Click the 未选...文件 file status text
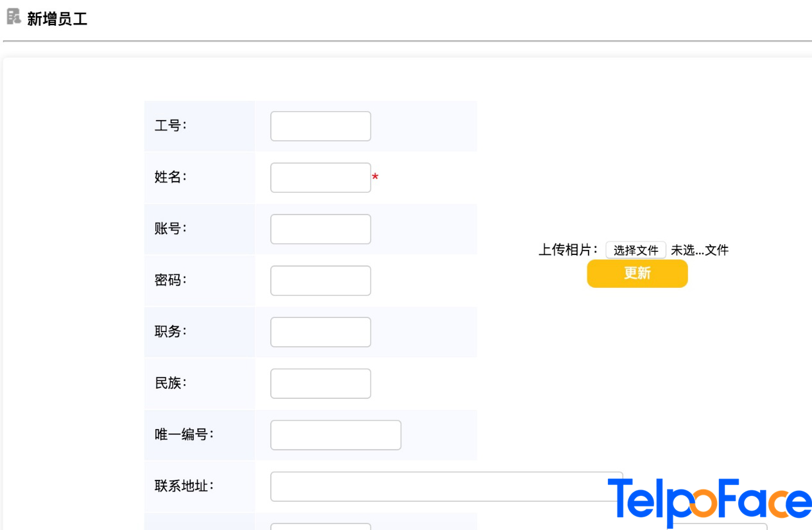812x530 pixels. pyautogui.click(x=700, y=250)
